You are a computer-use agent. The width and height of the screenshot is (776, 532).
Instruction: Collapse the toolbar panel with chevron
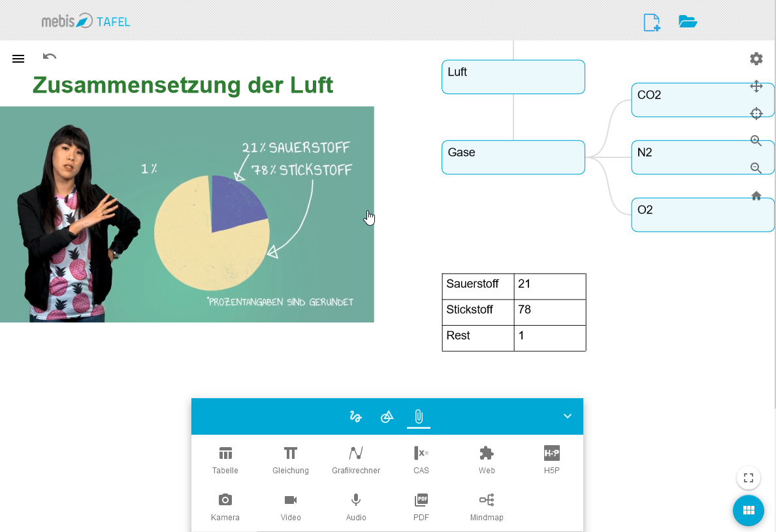point(568,416)
